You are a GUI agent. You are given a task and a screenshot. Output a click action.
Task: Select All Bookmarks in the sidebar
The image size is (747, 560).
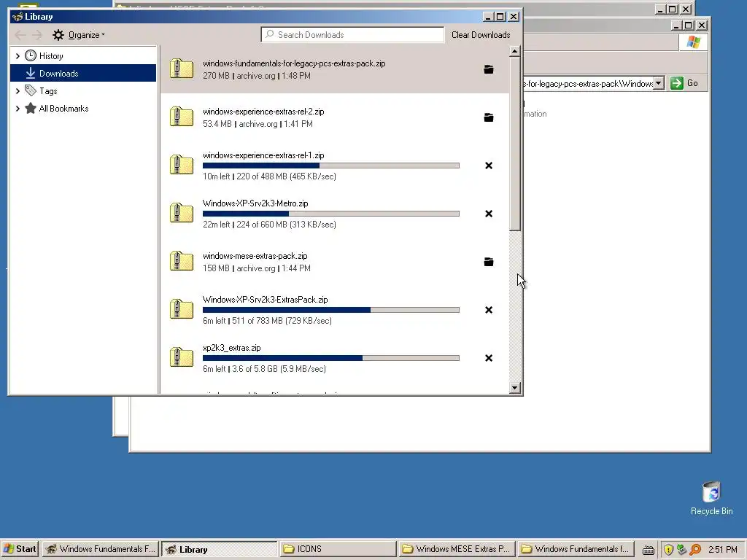(x=63, y=109)
